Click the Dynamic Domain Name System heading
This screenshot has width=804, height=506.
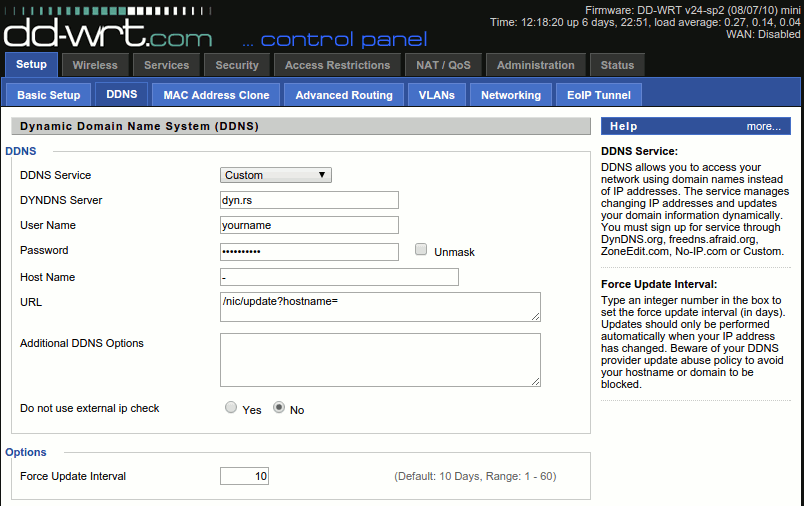(139, 126)
